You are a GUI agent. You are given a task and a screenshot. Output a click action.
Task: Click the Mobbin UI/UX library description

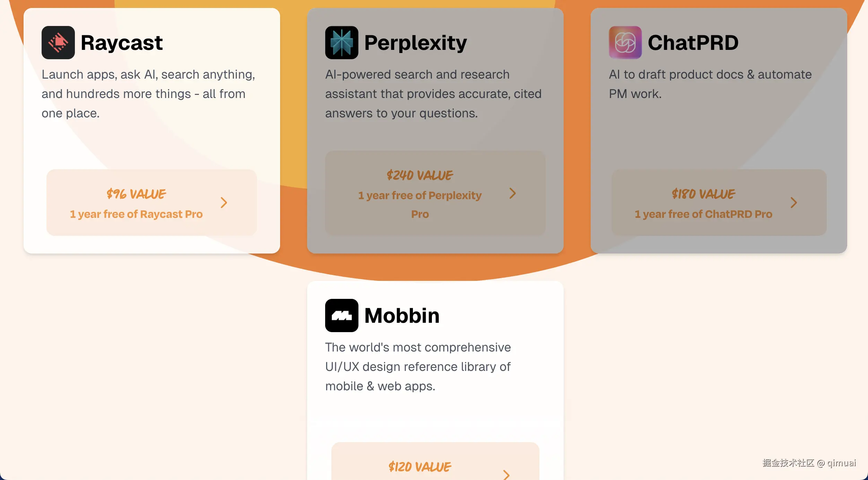click(x=418, y=367)
